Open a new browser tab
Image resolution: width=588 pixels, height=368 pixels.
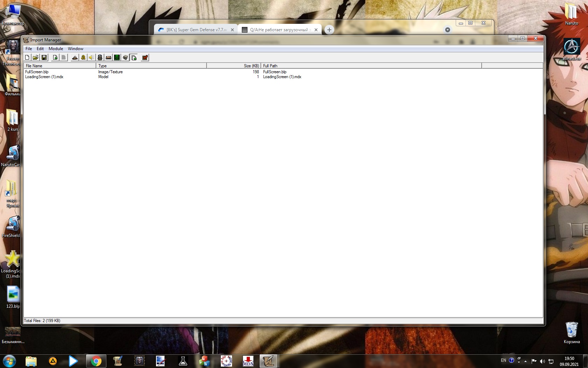[x=329, y=30]
